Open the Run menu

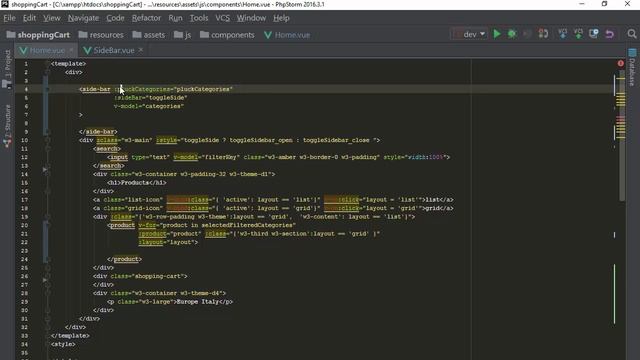pyautogui.click(x=175, y=18)
